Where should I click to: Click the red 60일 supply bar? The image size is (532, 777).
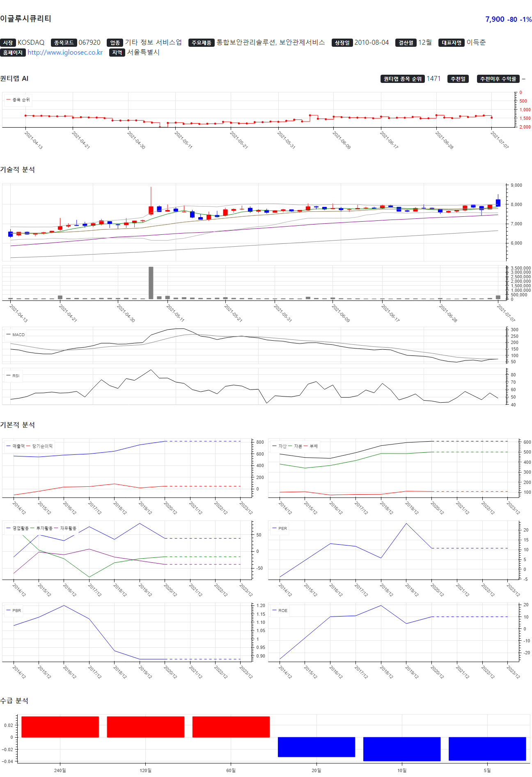[231, 727]
